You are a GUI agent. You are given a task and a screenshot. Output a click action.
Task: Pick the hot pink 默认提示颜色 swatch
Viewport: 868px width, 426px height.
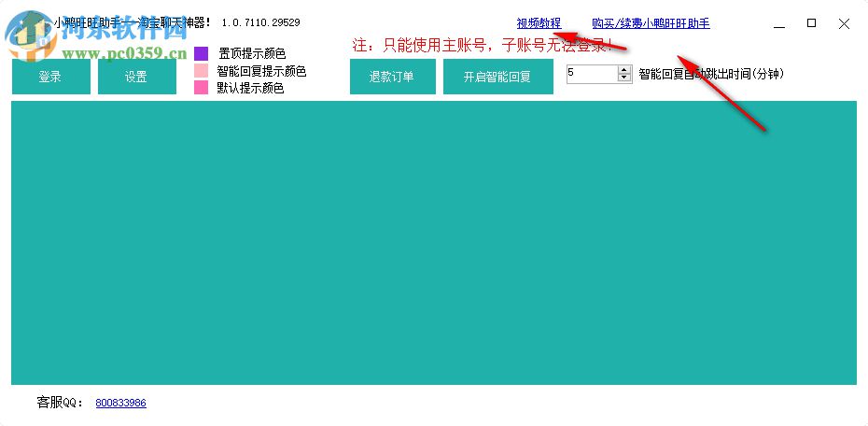pyautogui.click(x=201, y=88)
